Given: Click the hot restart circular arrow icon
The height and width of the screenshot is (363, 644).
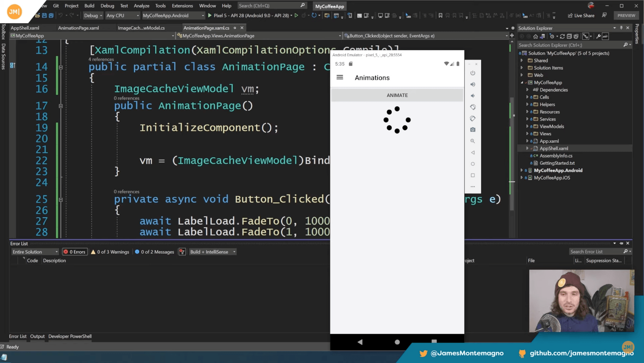Looking at the screenshot, I should click(x=314, y=15).
